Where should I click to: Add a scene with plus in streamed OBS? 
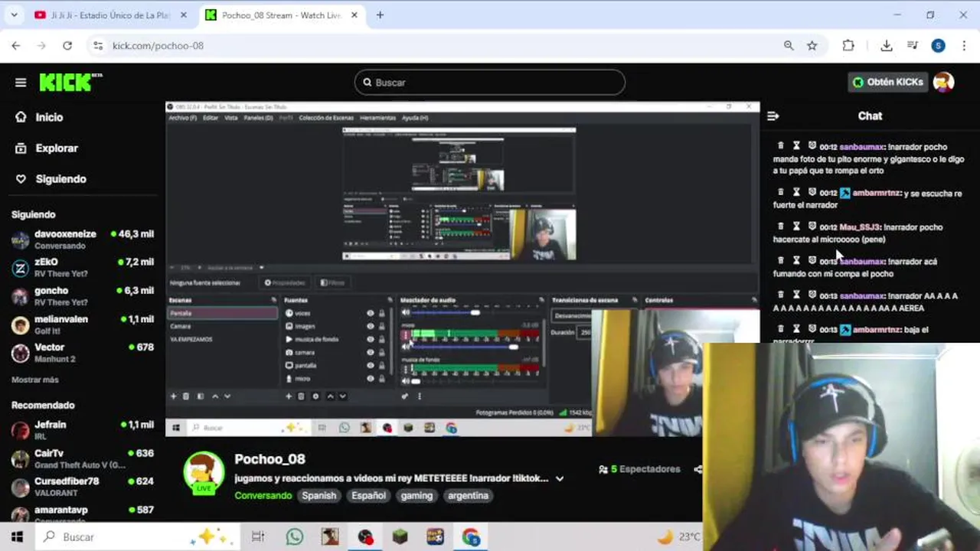tap(174, 396)
